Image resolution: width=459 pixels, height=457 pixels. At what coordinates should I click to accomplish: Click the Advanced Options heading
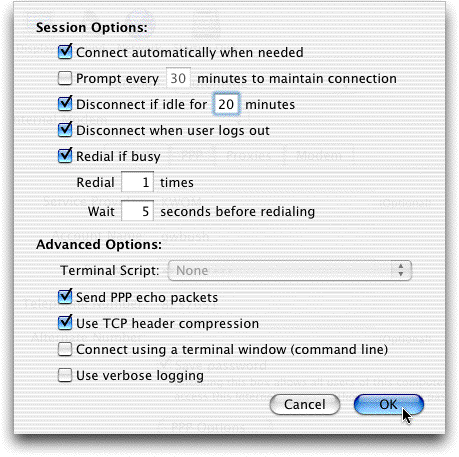pyautogui.click(x=99, y=244)
